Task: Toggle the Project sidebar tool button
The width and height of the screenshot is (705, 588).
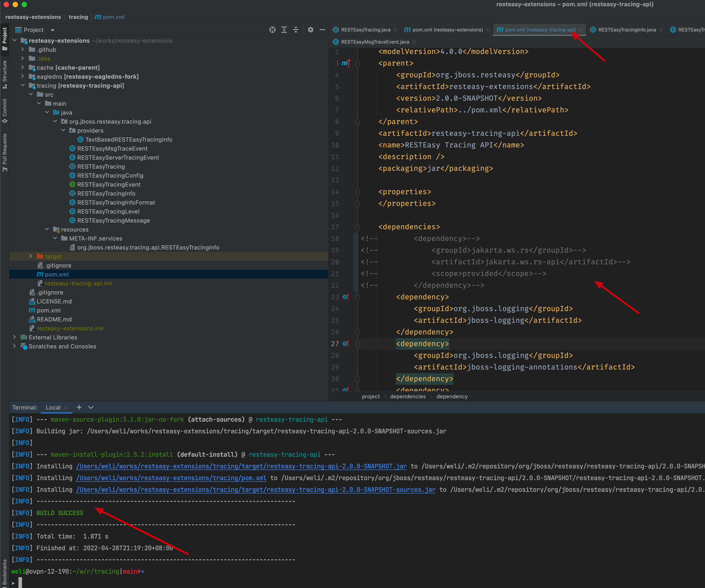Action: click(x=5, y=39)
